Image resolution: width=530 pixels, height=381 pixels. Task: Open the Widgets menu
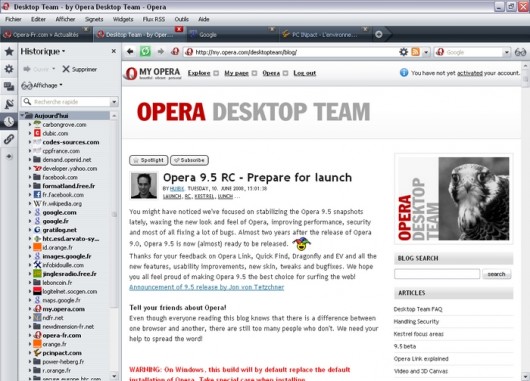(x=123, y=19)
